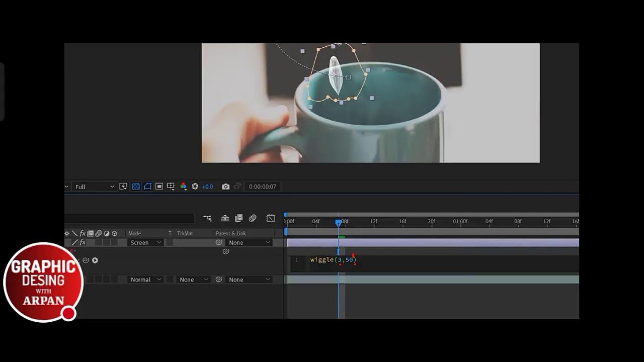Viewport: 644px width, 362px height.
Task: Click the collapse transformations sun header icon
Action: pos(67,233)
